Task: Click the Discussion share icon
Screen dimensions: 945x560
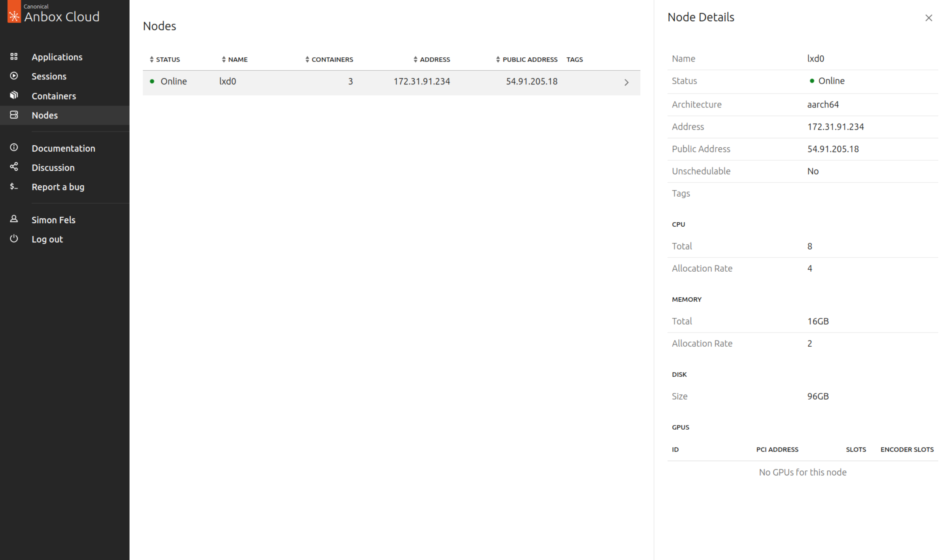Action: tap(14, 167)
